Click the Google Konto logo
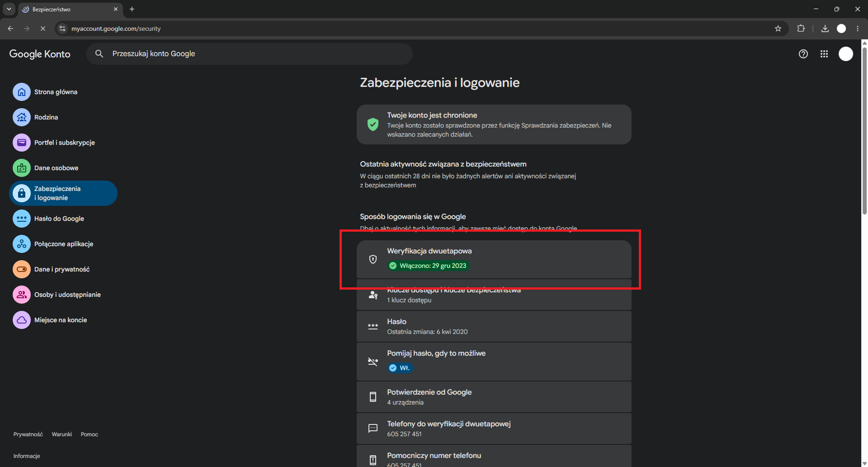 click(40, 54)
